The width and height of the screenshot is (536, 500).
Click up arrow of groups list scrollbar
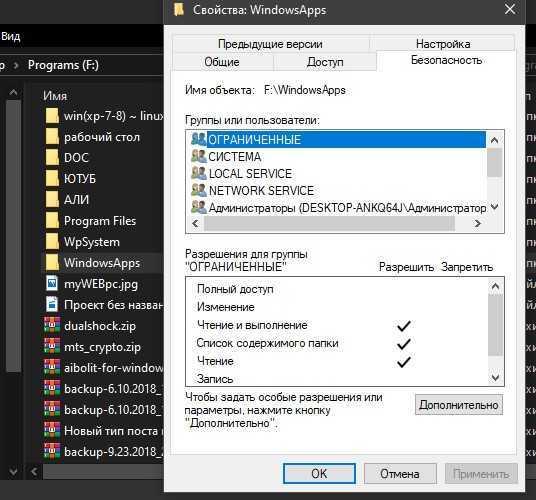point(494,140)
